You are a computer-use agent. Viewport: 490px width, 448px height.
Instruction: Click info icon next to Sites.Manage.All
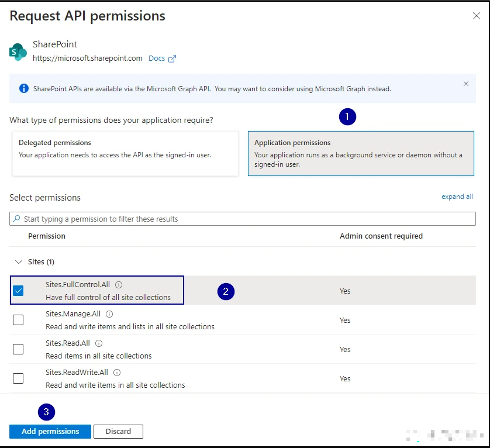[x=109, y=314]
